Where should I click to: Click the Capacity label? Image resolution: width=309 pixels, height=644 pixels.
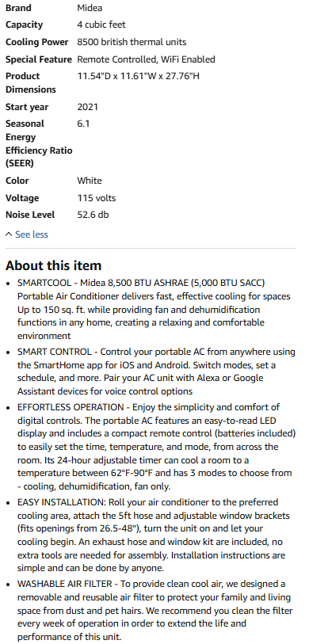pyautogui.click(x=24, y=25)
